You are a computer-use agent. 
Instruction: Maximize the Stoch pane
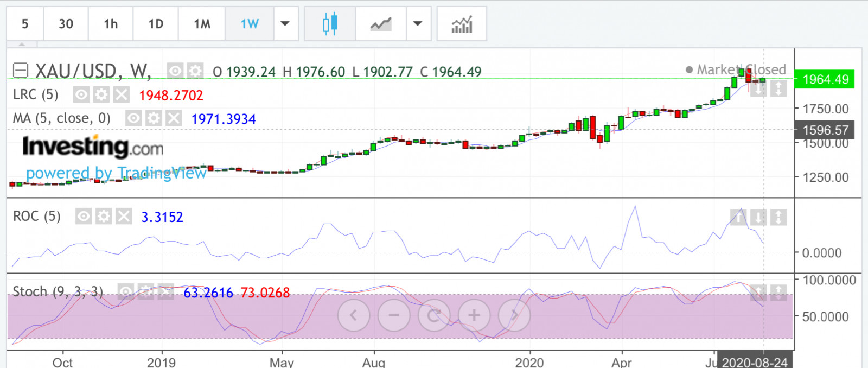pyautogui.click(x=778, y=293)
